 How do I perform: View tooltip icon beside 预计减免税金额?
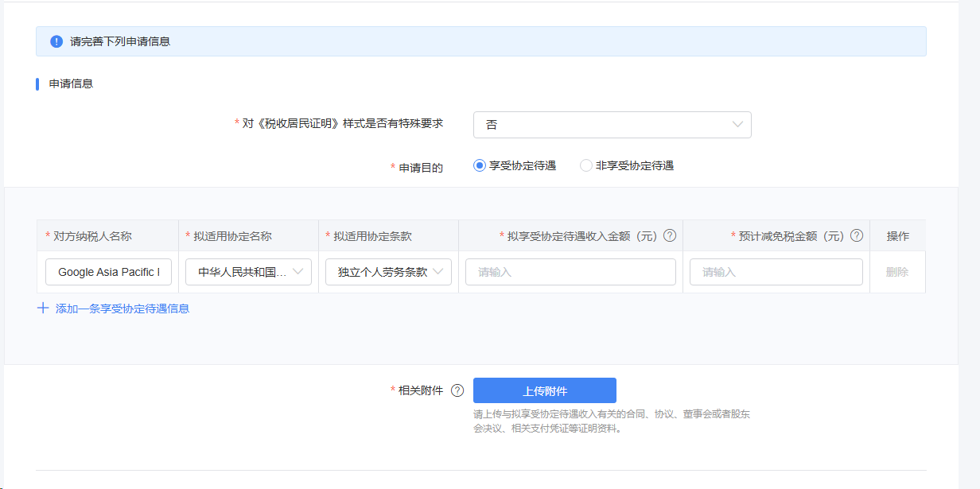(x=857, y=235)
